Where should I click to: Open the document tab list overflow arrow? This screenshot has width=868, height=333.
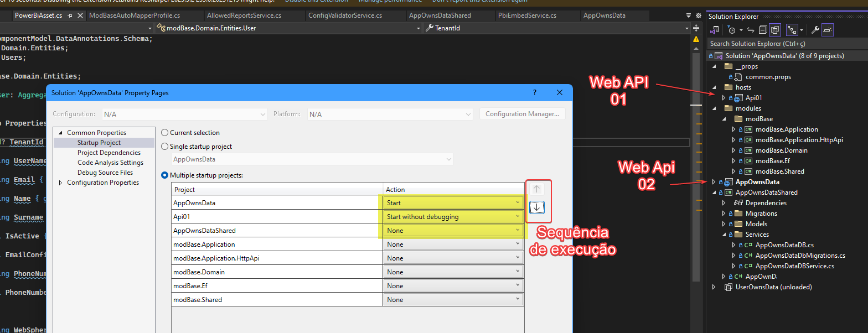[688, 15]
